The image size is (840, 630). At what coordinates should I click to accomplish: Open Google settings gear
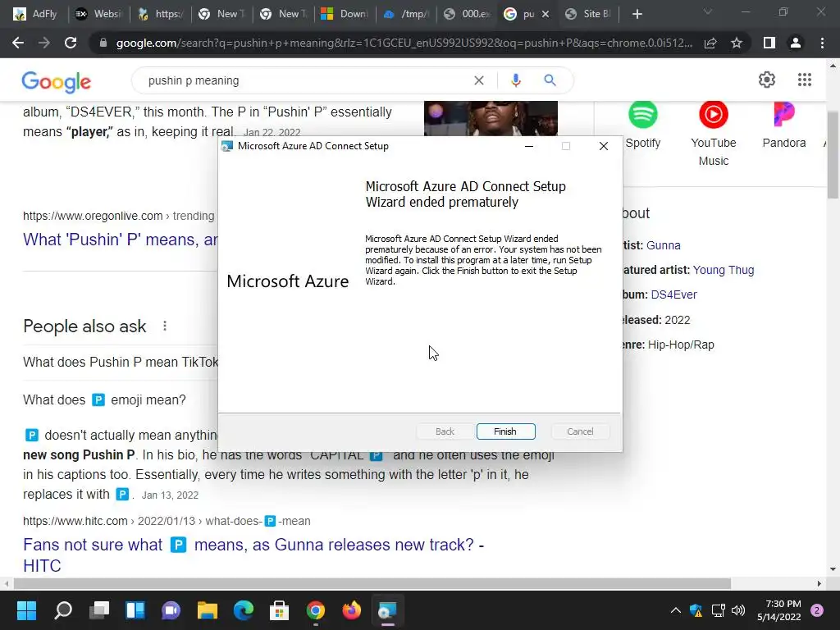coord(767,80)
